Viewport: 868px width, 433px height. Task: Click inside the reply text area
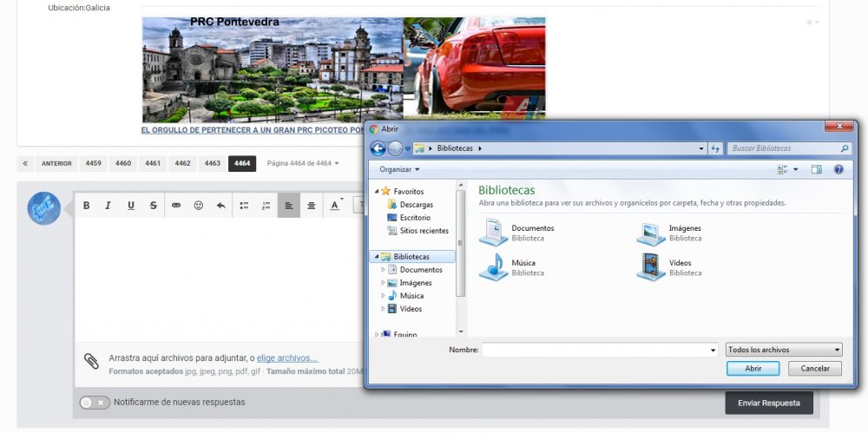coord(220,279)
